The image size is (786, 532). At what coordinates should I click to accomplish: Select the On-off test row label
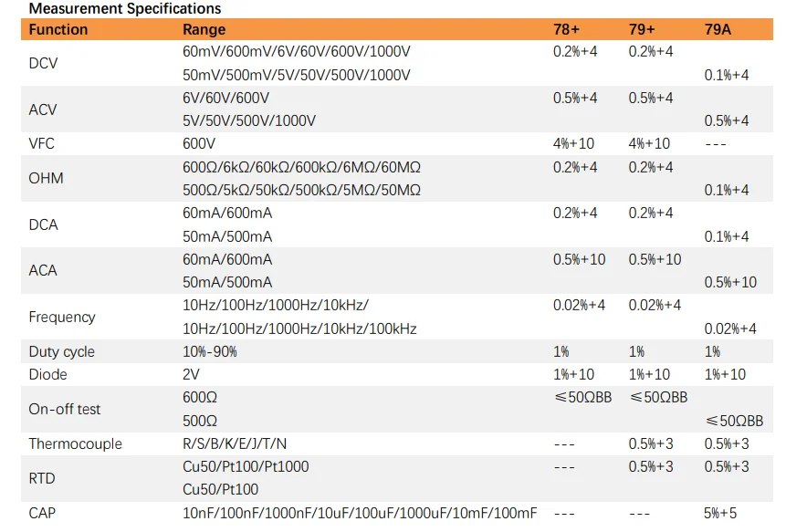coord(65,409)
